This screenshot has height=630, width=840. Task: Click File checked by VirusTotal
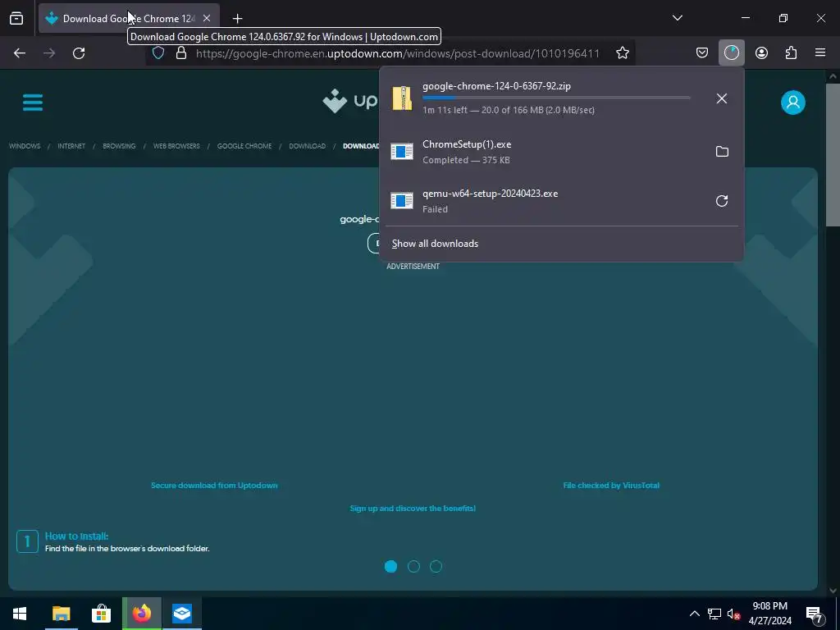(611, 486)
